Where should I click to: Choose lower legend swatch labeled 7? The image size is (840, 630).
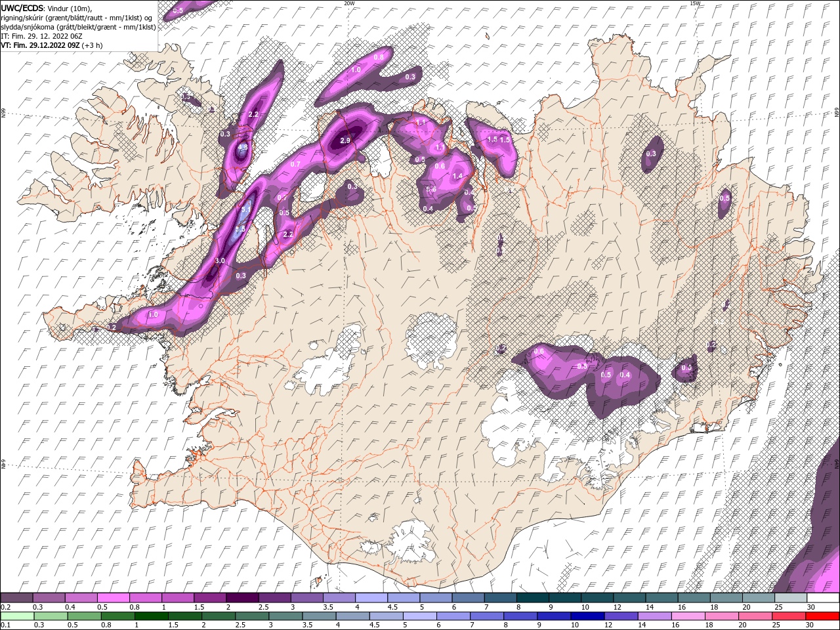coord(487,616)
